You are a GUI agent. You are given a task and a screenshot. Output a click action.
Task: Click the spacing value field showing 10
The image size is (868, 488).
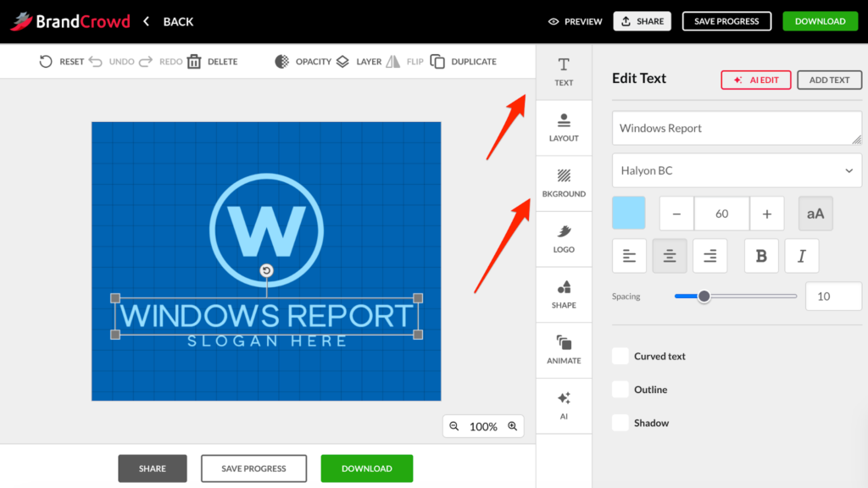[833, 296]
